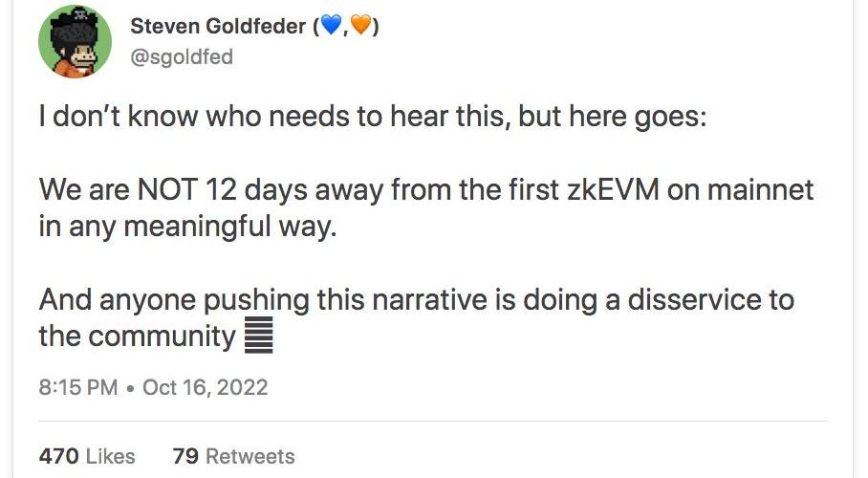Click the 470 likes count number
Screen dimensions: 868x478
(58, 456)
